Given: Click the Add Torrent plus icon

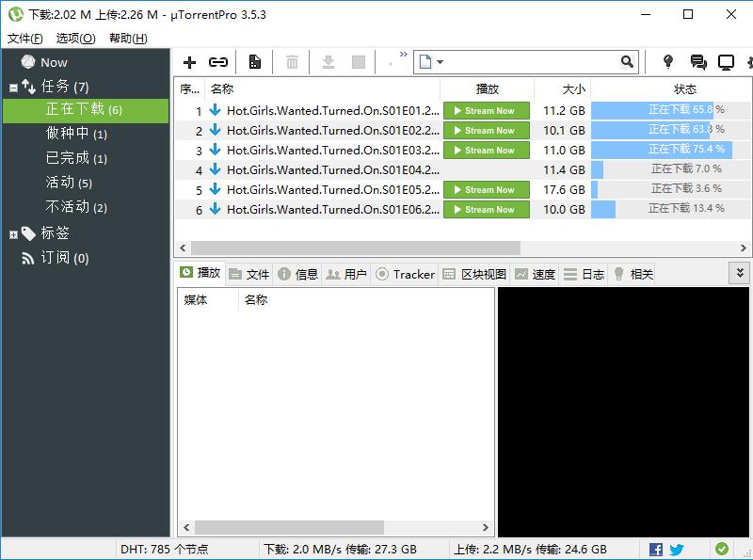Looking at the screenshot, I should tap(190, 62).
